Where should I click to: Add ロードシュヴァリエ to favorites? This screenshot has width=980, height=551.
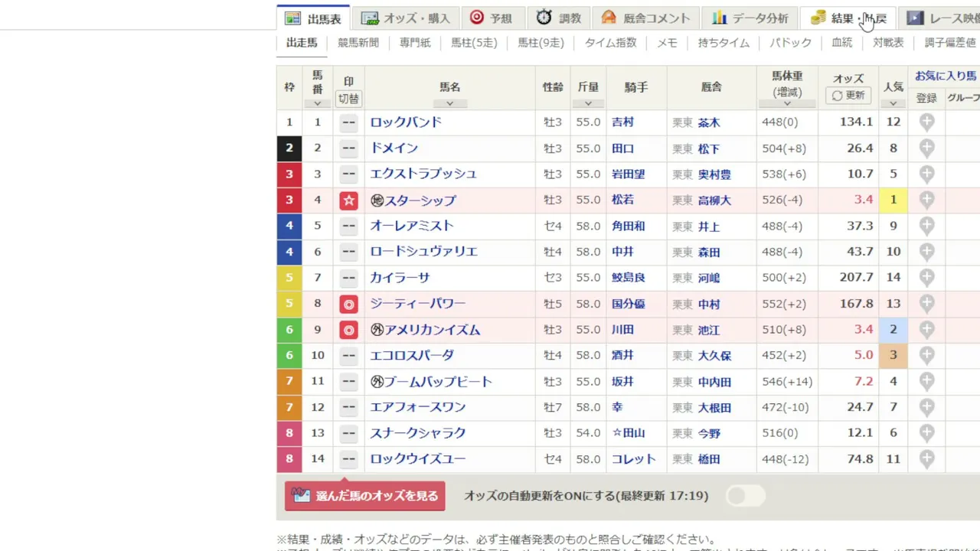tap(926, 252)
